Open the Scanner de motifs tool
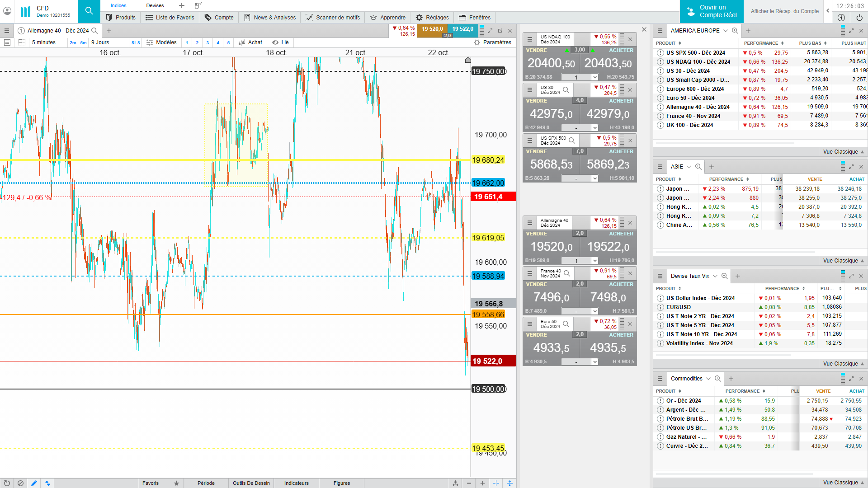 click(x=333, y=18)
